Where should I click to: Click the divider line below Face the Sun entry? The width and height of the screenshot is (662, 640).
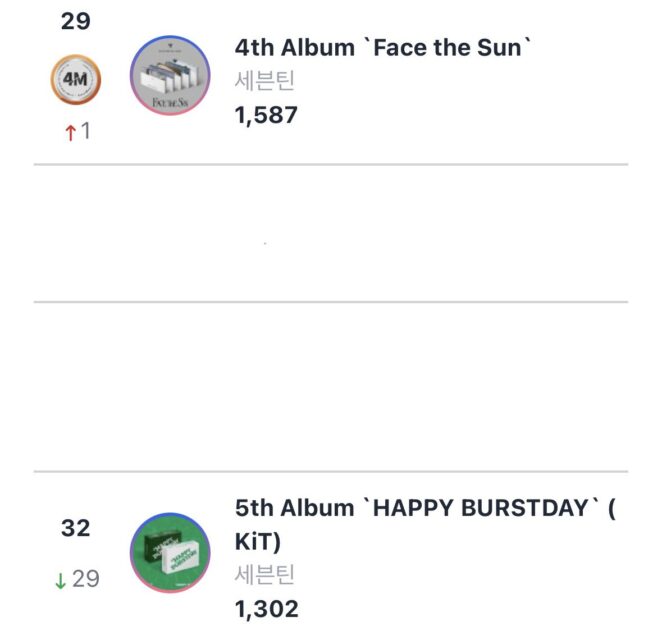(331, 164)
